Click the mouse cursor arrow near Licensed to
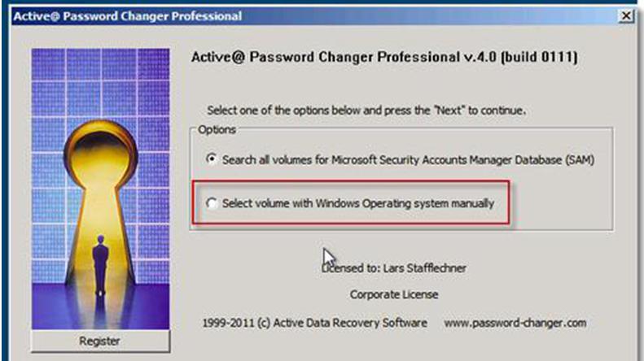This screenshot has width=644, height=361. 330,258
